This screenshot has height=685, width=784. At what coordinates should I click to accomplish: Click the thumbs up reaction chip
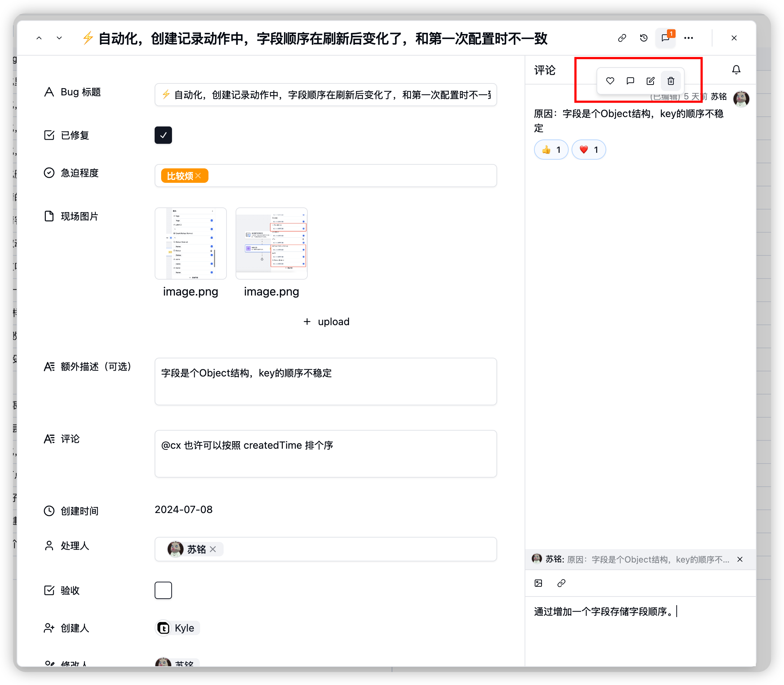(551, 150)
